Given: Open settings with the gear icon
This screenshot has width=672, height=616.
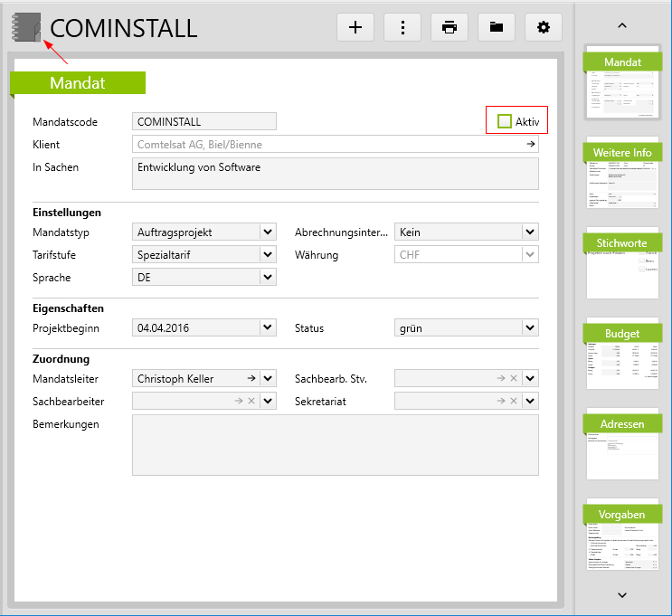Looking at the screenshot, I should click(x=544, y=27).
